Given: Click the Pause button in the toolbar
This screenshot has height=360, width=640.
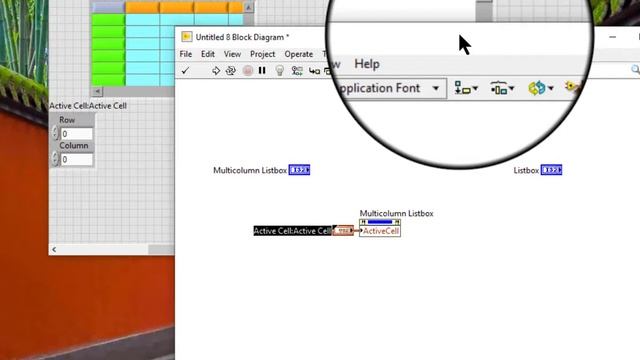Looking at the screenshot, I should [x=262, y=71].
